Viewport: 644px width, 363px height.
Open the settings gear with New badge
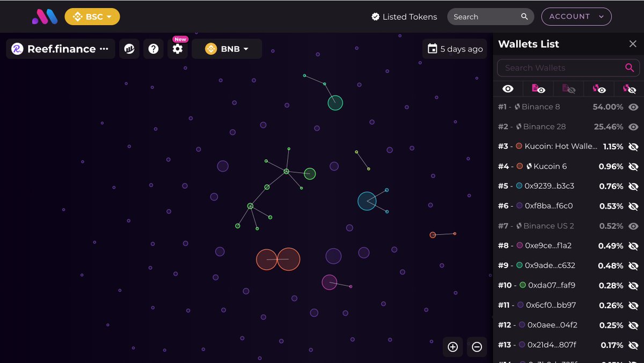178,49
